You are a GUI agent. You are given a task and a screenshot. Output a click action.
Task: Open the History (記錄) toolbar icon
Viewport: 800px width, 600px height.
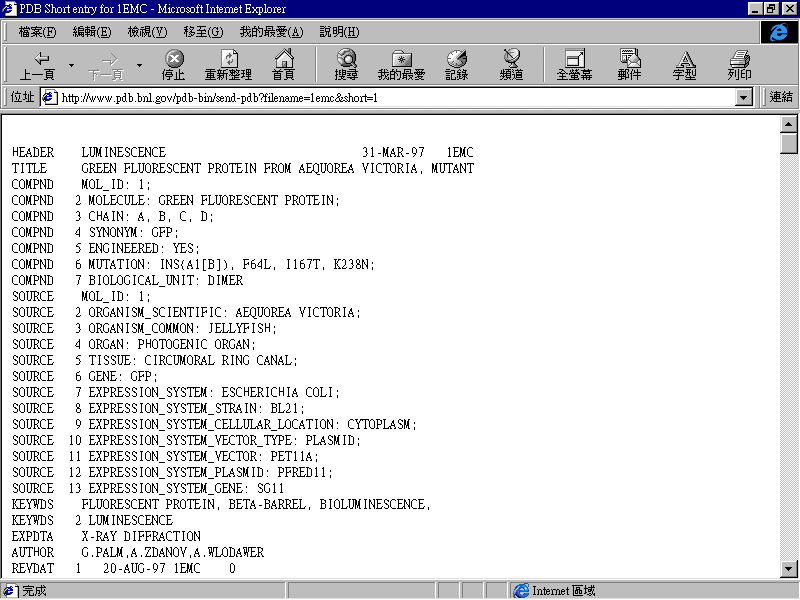[x=457, y=59]
